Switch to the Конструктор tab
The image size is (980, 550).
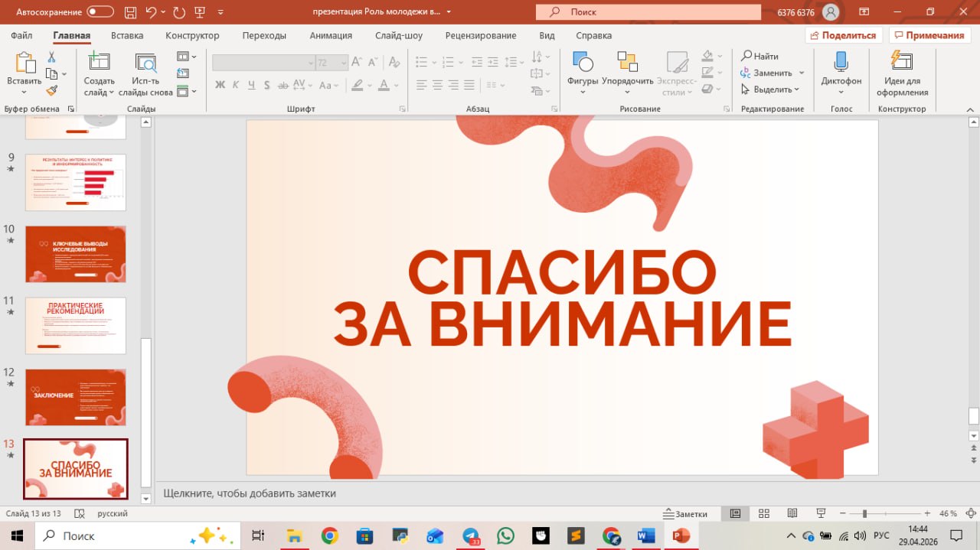click(x=192, y=35)
